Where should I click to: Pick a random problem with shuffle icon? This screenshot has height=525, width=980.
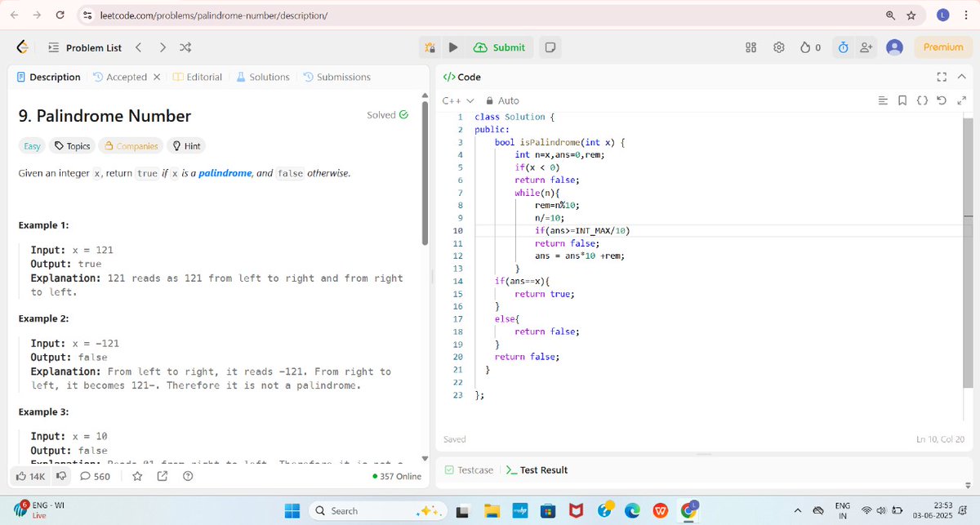[185, 47]
